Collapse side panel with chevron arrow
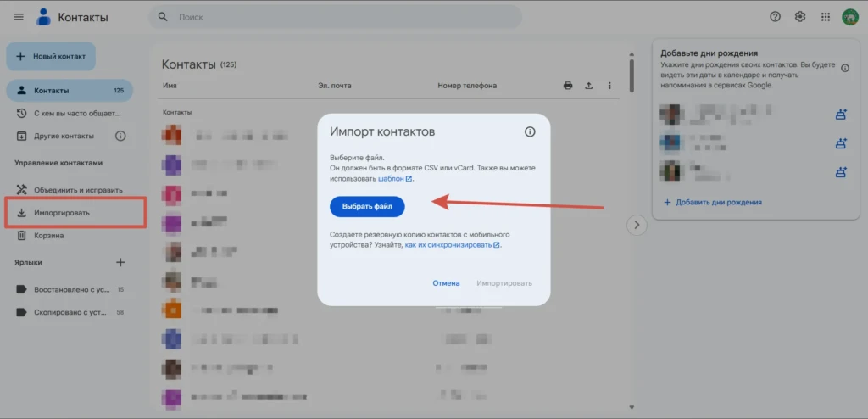 coord(637,225)
